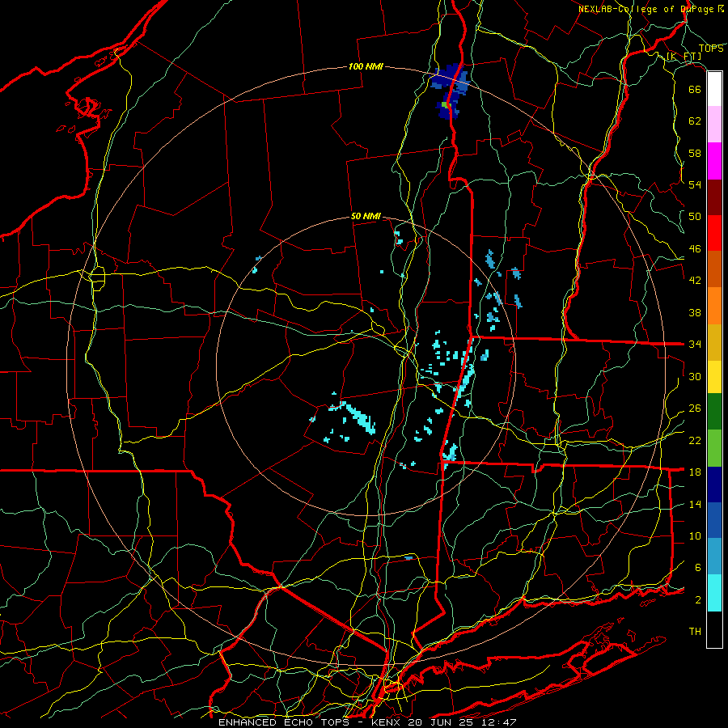Viewport: 728px width, 728px height.
Task: Click the "10" legend value
Action: (695, 535)
